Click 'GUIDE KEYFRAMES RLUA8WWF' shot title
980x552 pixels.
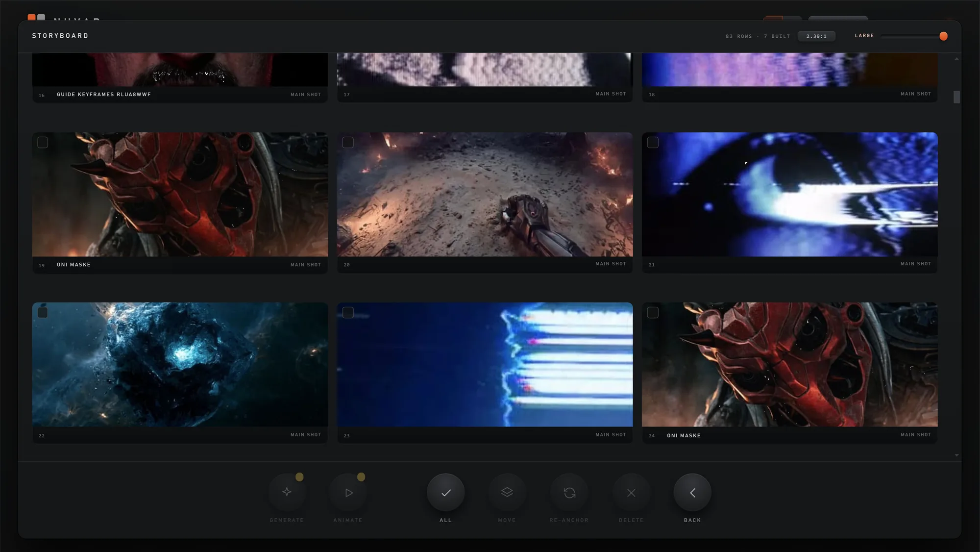pos(104,95)
